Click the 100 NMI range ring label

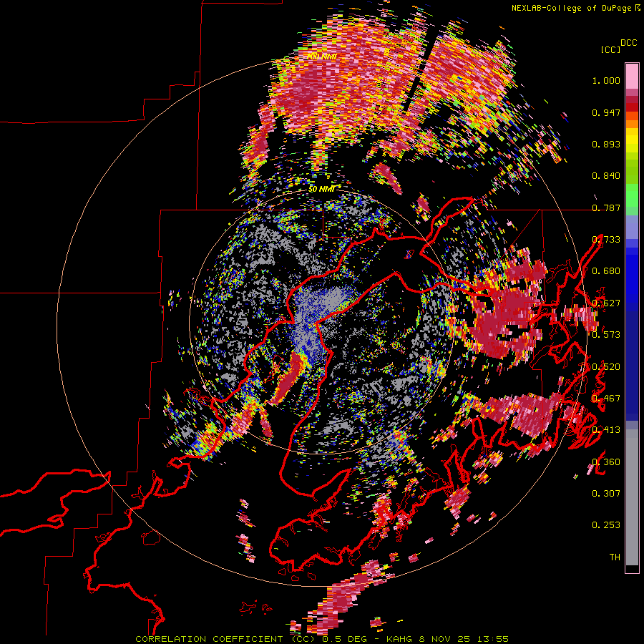(x=321, y=56)
